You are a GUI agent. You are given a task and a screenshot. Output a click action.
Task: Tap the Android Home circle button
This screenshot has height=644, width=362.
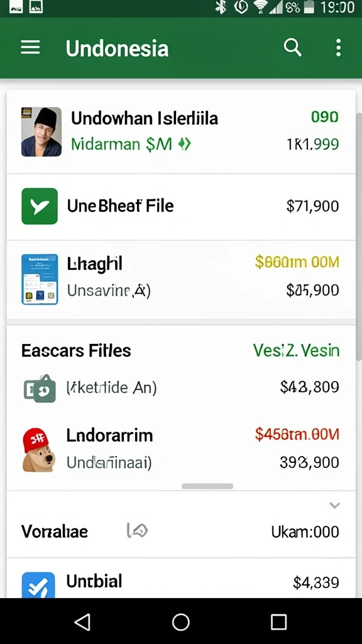[181, 622]
